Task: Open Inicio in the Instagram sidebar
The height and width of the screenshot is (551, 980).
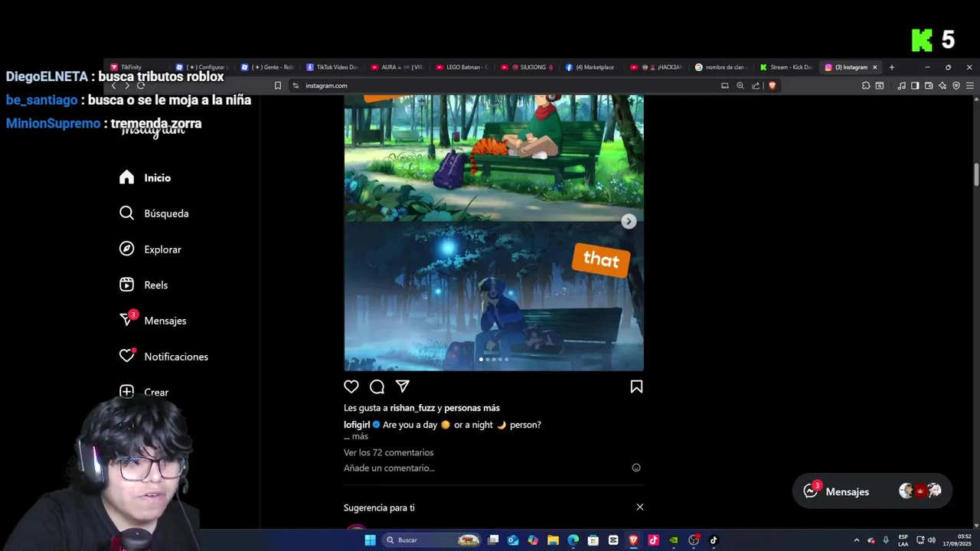Action: (x=145, y=178)
